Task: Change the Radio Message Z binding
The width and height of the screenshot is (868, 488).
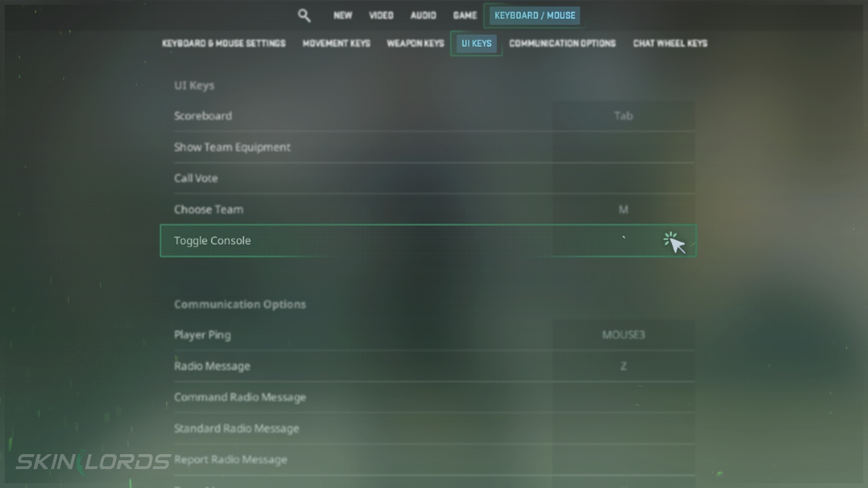Action: click(x=623, y=366)
